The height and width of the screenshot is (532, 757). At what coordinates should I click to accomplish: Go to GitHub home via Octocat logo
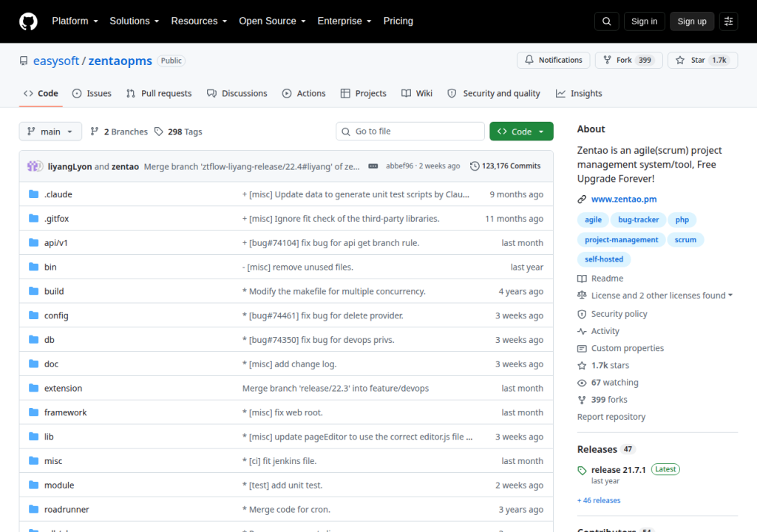point(28,21)
